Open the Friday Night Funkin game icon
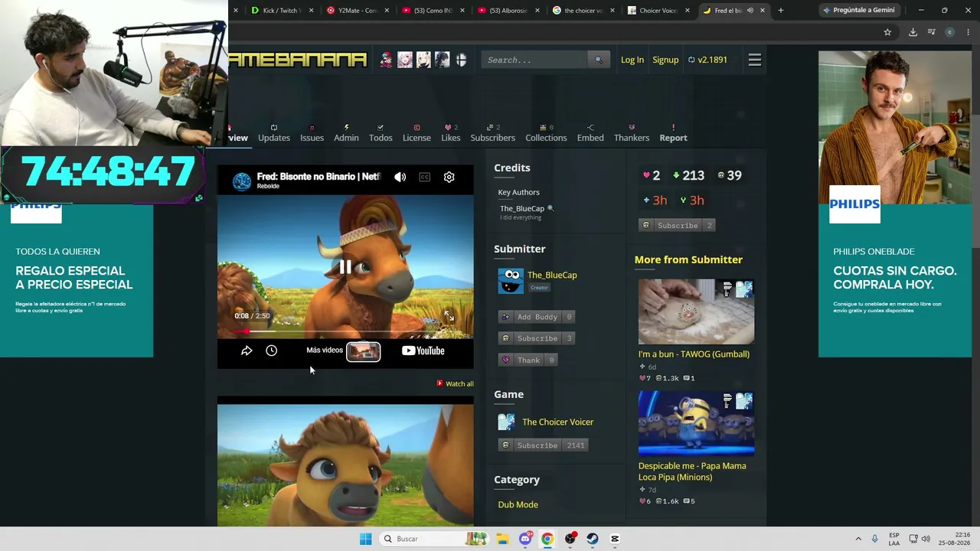 coord(386,60)
